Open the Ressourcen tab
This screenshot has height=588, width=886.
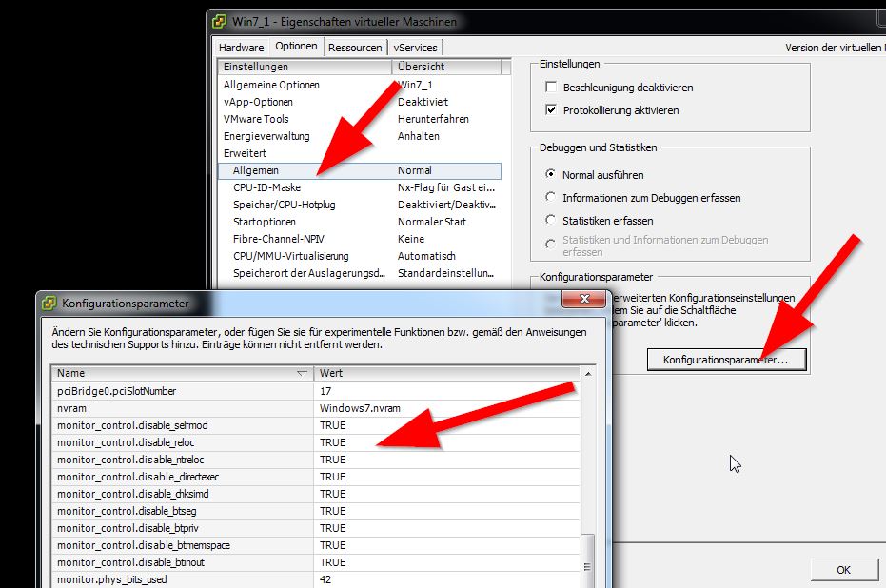[x=355, y=48]
